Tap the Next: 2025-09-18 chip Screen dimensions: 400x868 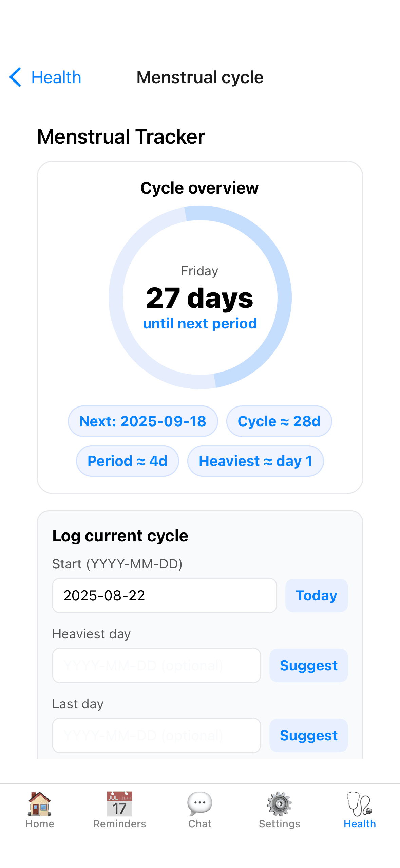click(x=143, y=421)
